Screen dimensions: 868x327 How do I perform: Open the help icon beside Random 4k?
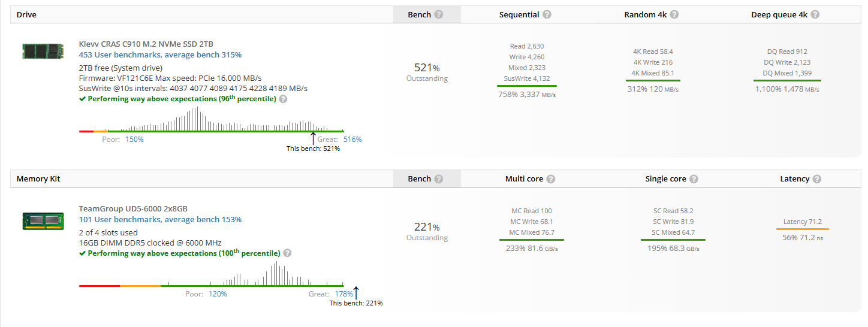click(674, 14)
